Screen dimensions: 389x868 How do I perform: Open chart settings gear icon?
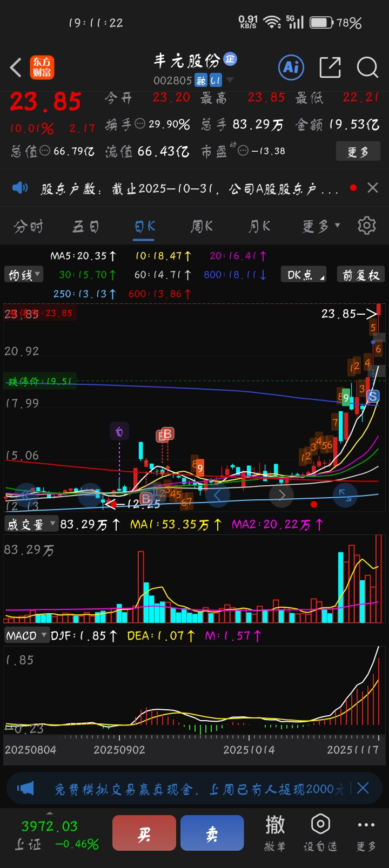[367, 225]
